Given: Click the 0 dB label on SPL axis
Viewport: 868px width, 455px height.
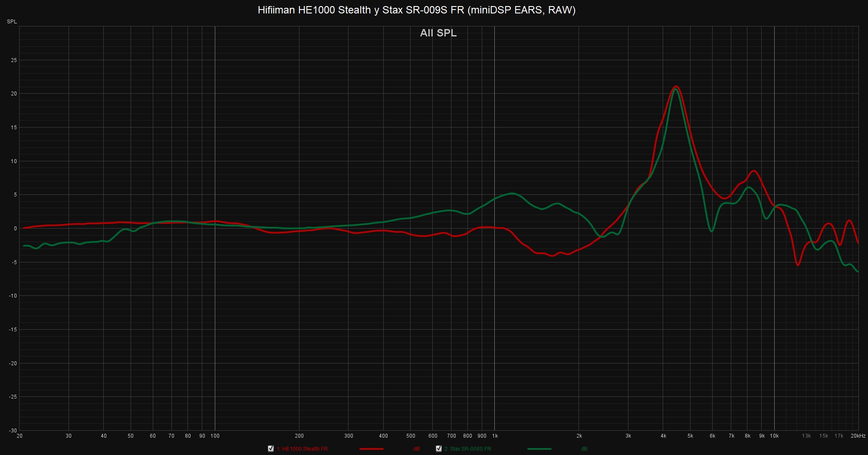Looking at the screenshot, I should click(15, 229).
